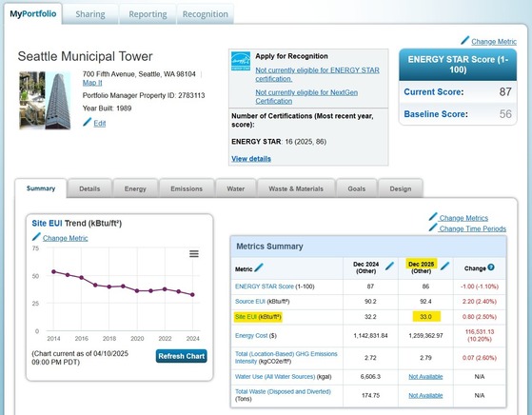The width and height of the screenshot is (532, 415).
Task: Click Not Available link in Water Use row
Action: [x=425, y=376]
